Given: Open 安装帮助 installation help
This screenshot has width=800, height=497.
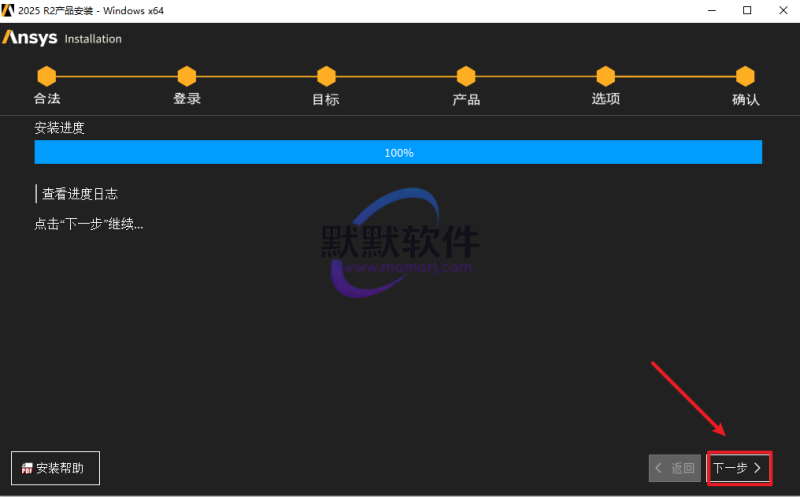Looking at the screenshot, I should (x=55, y=468).
